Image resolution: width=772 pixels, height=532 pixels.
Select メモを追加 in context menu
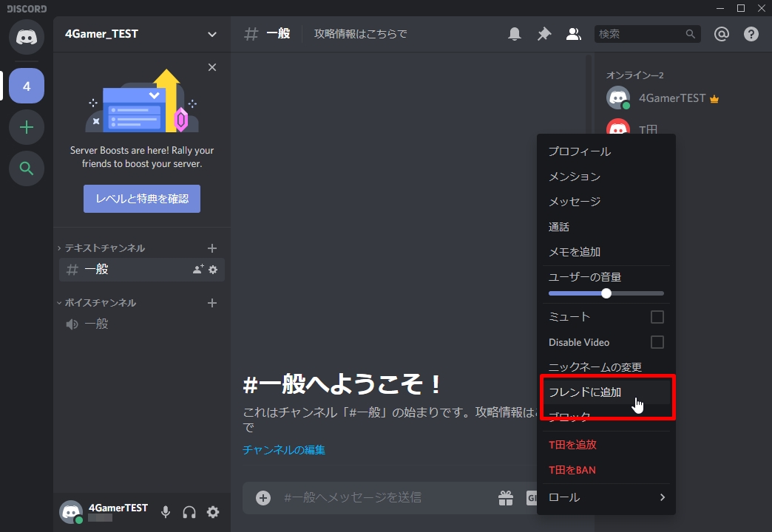pos(606,252)
